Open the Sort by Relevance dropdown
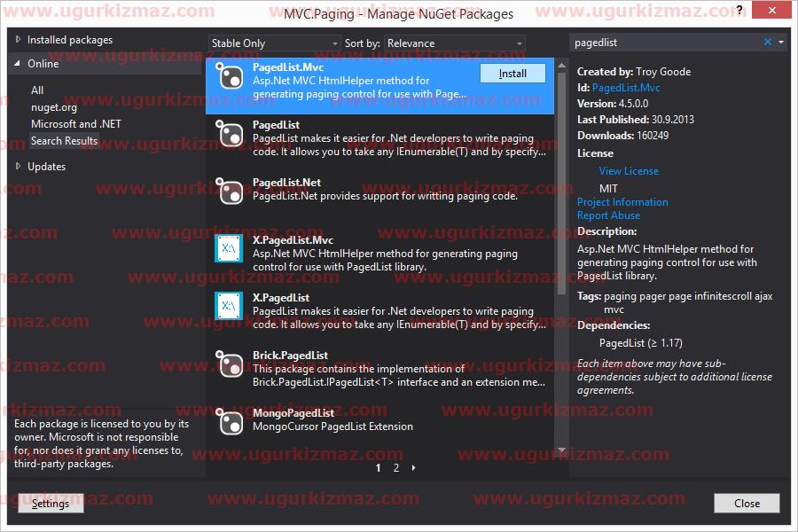The height and width of the screenshot is (532, 798). (455, 43)
